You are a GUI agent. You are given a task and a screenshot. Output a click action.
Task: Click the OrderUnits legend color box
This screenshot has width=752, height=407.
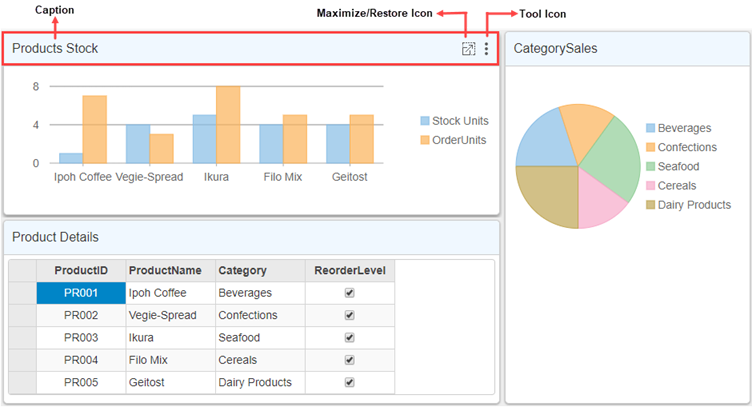(x=425, y=140)
